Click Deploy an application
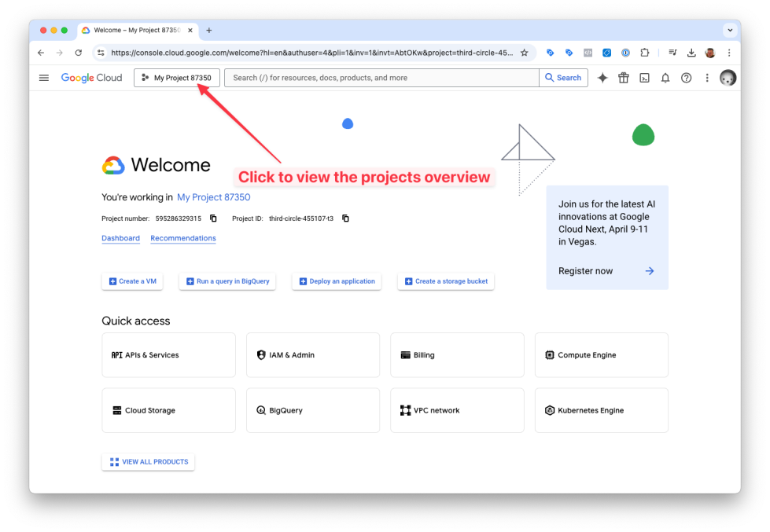The width and height of the screenshot is (770, 532). coord(337,281)
